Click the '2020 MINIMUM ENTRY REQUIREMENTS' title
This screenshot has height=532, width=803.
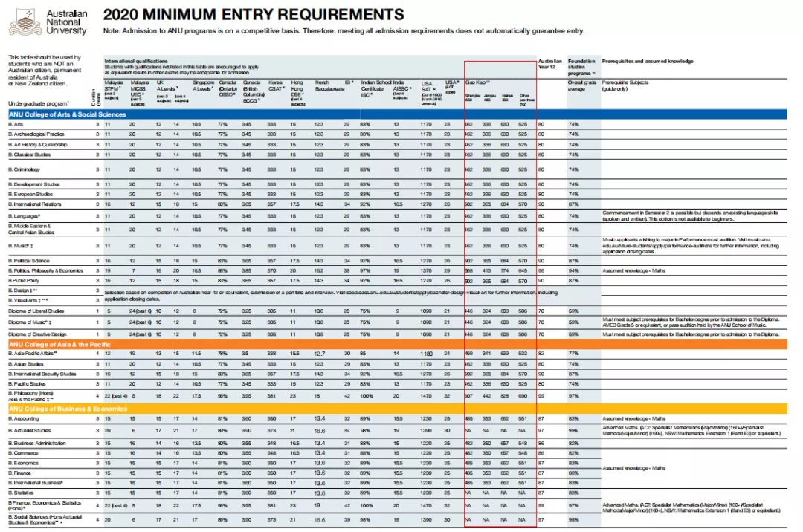tap(254, 14)
